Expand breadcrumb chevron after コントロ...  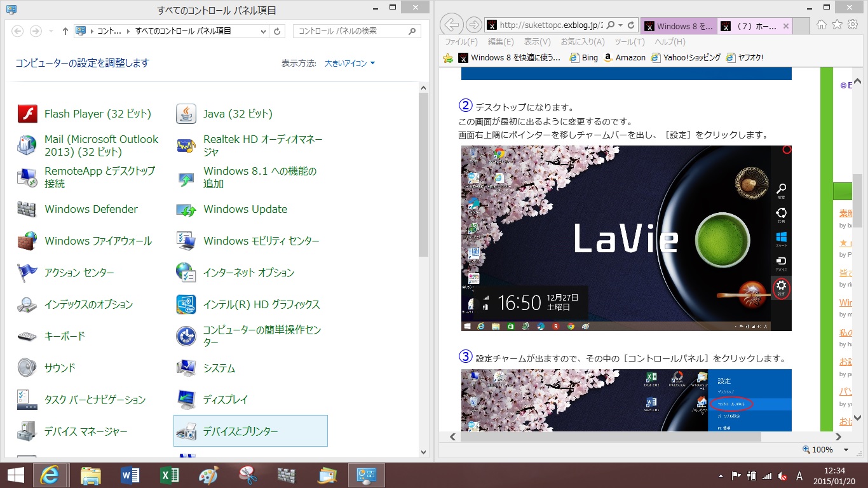[x=129, y=31]
